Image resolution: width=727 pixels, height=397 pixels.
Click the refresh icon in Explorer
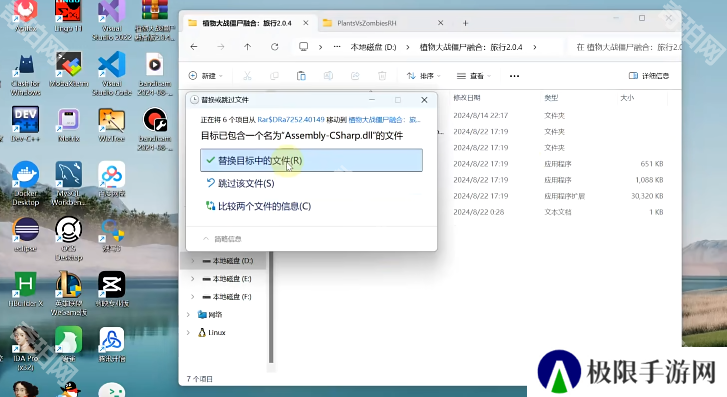[274, 47]
